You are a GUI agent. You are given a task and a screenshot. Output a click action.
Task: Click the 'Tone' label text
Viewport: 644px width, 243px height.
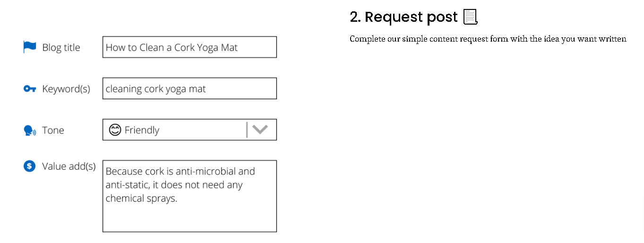coord(53,130)
